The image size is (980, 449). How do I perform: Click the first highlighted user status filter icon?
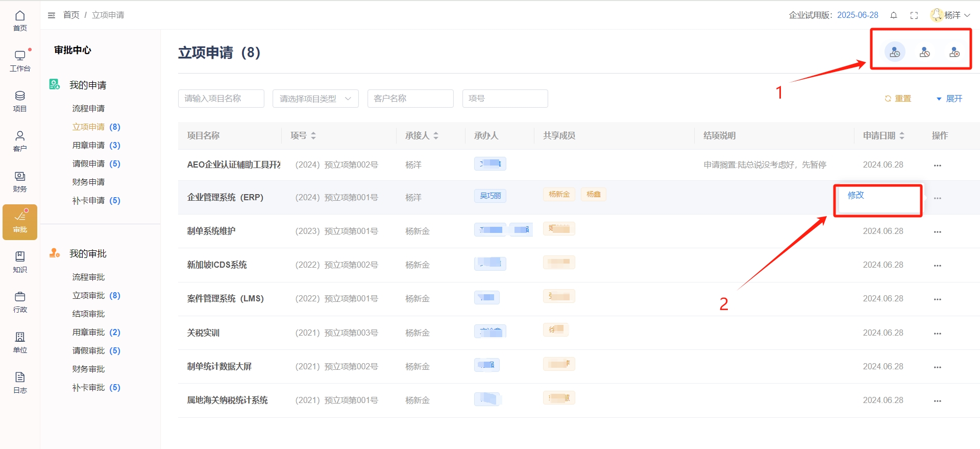coord(895,52)
